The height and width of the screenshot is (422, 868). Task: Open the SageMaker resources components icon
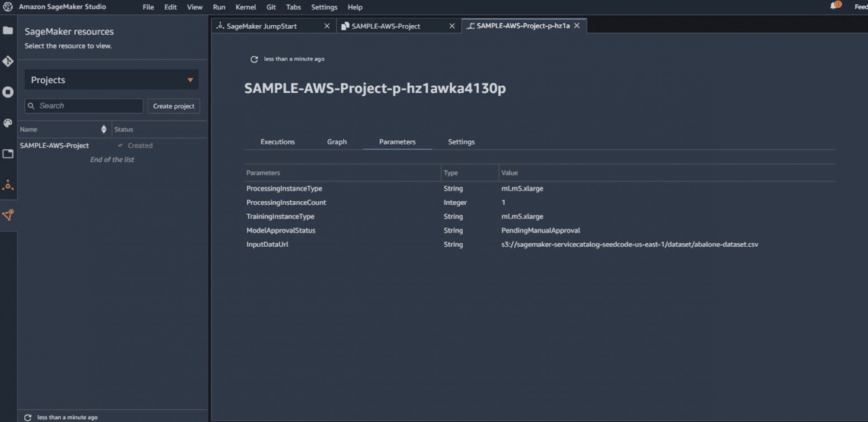pos(8,215)
